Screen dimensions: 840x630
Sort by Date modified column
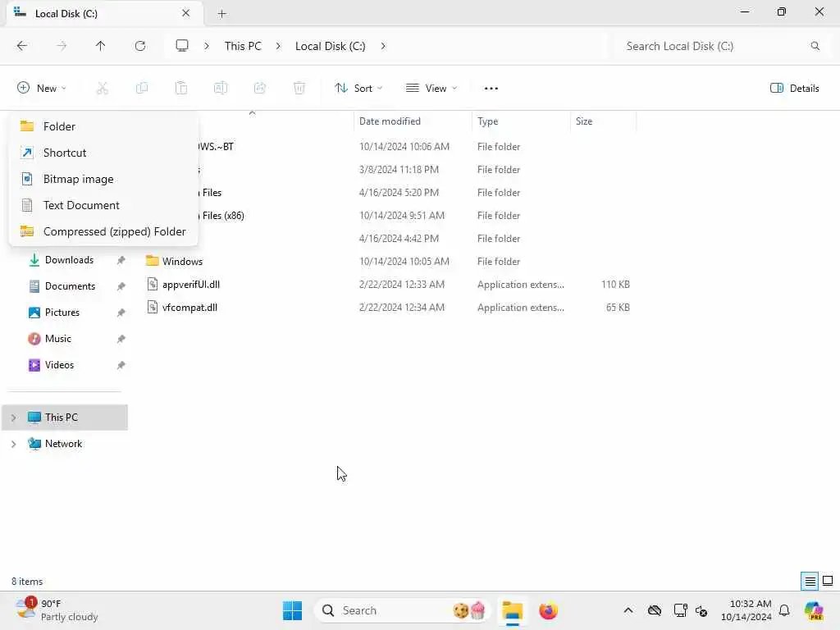point(413,121)
